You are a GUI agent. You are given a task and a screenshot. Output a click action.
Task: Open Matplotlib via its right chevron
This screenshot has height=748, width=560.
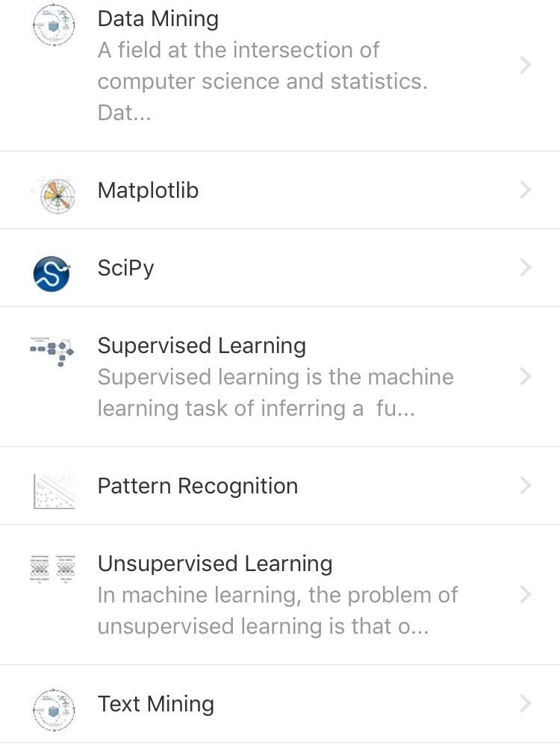526,190
